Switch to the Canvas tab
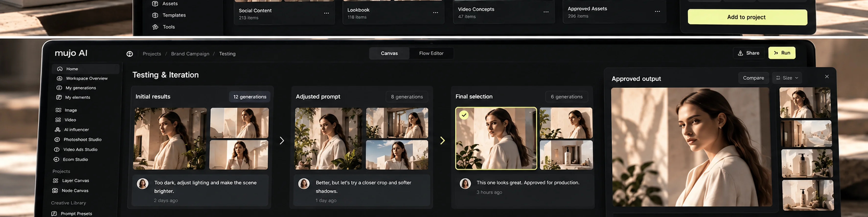The width and height of the screenshot is (868, 217). pyautogui.click(x=389, y=53)
